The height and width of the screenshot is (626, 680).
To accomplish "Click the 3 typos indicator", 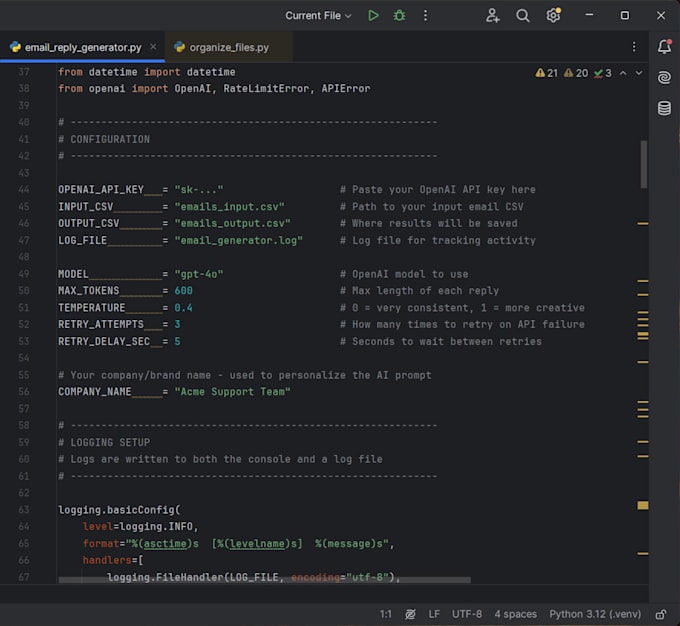I will click(x=603, y=73).
